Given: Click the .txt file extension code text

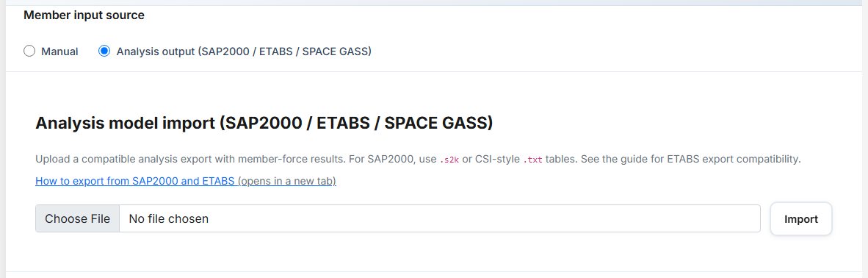Looking at the screenshot, I should (533, 160).
